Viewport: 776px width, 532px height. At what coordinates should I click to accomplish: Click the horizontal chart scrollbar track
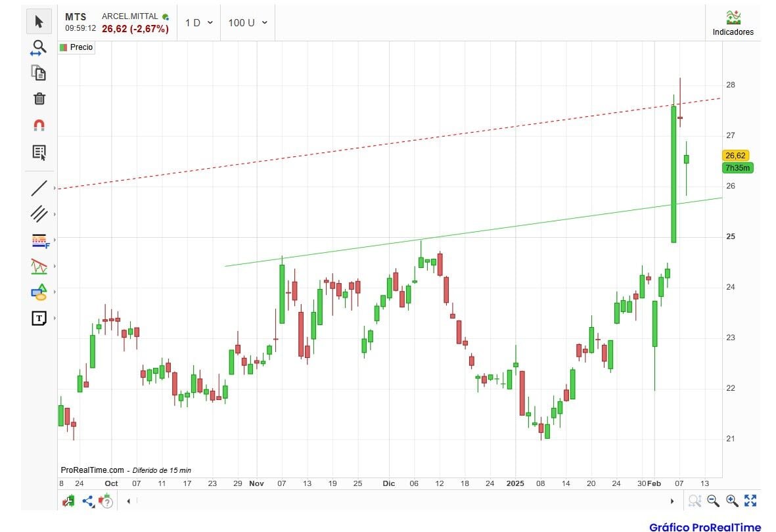(x=400, y=501)
